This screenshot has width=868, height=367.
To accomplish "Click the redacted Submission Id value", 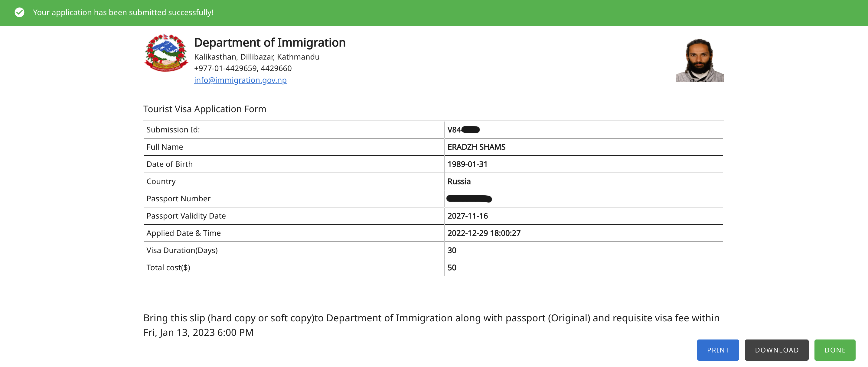I will click(464, 130).
